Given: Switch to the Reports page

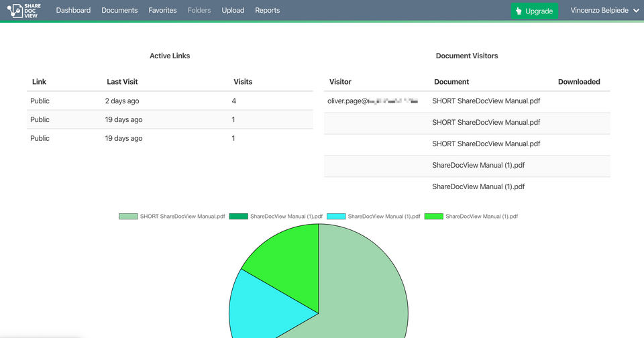Looking at the screenshot, I should 268,10.
